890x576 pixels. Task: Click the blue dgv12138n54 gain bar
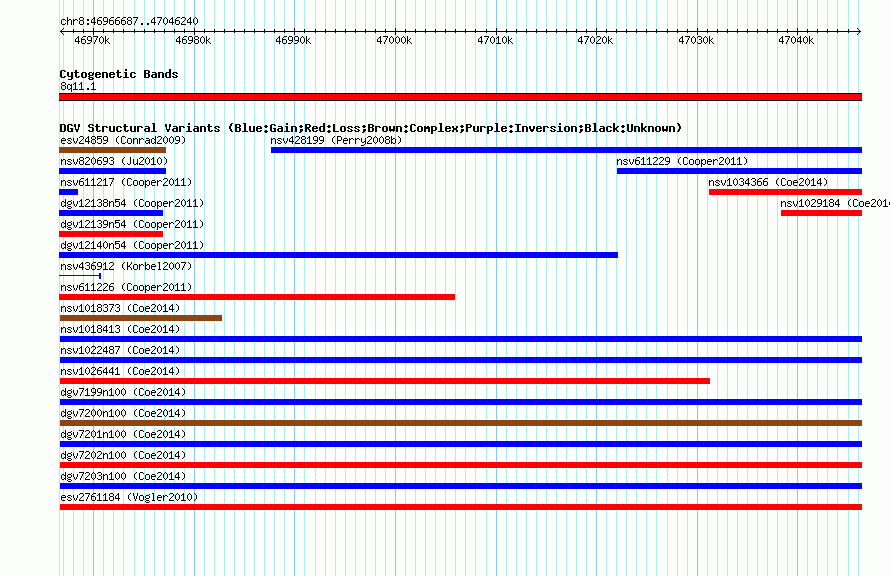pos(111,213)
